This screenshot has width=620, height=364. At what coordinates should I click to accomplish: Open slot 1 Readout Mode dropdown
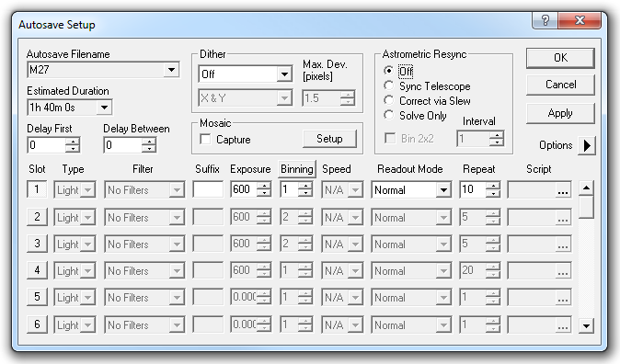[443, 190]
